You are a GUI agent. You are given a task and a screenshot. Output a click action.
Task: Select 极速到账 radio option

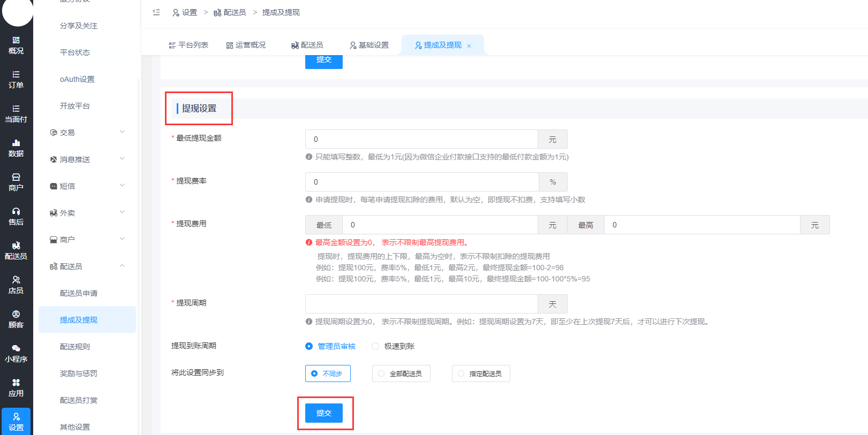[393, 346]
